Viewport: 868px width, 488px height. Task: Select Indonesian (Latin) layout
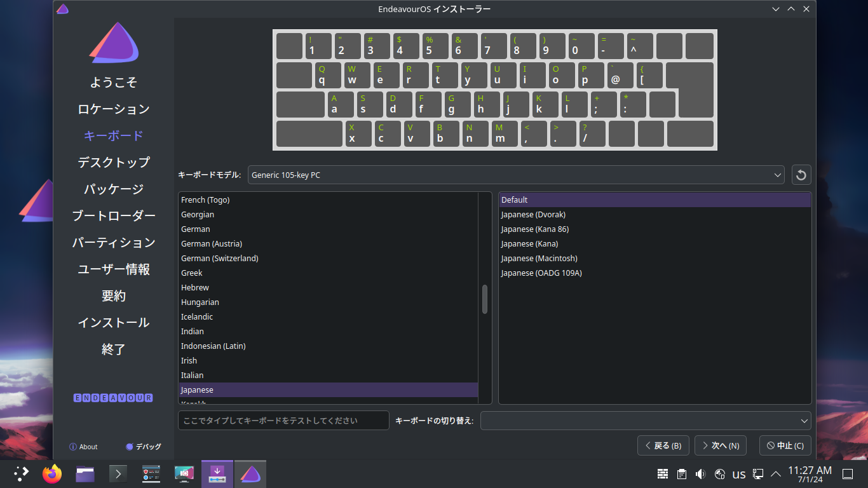pyautogui.click(x=328, y=346)
